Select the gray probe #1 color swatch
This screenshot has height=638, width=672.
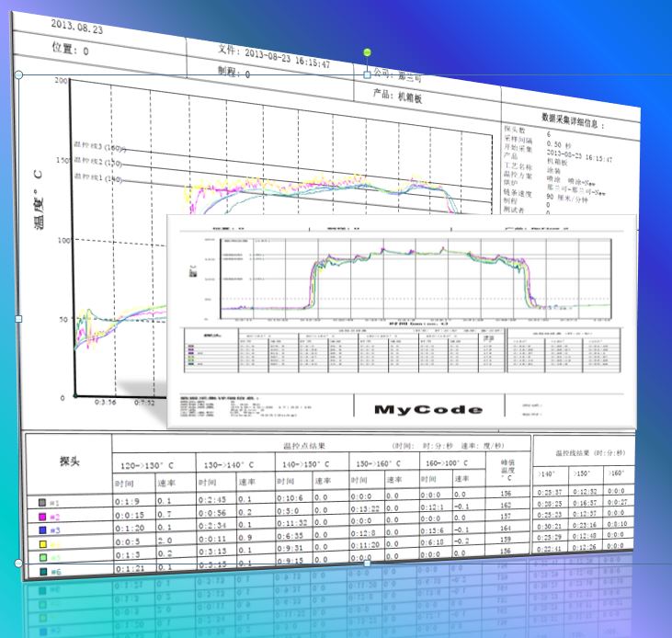(x=43, y=503)
